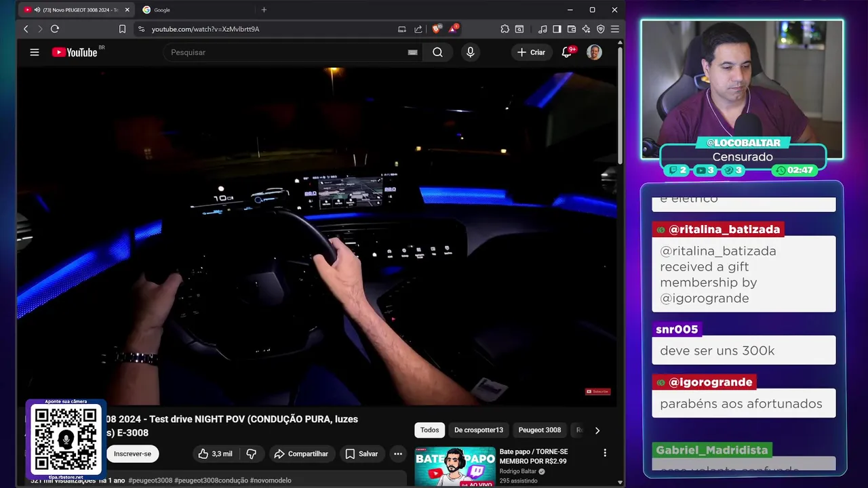Go forward with browser forward arrow
The width and height of the screenshot is (868, 488).
click(40, 29)
